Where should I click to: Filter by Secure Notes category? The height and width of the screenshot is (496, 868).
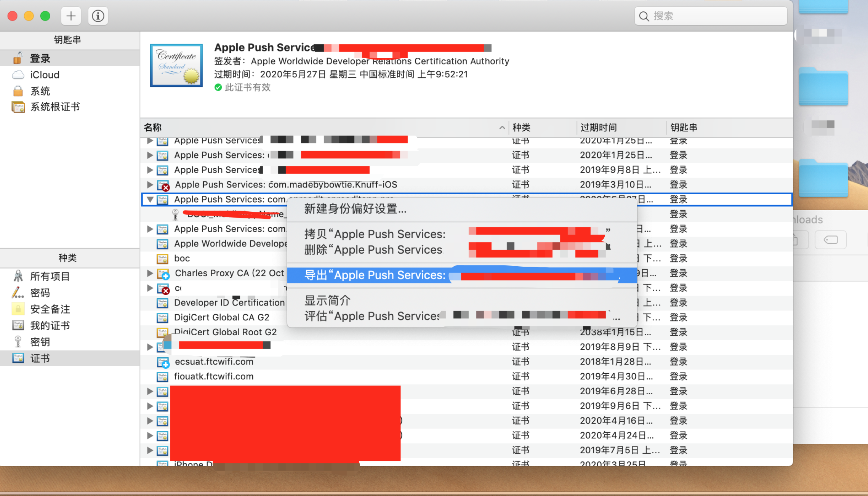click(x=50, y=309)
